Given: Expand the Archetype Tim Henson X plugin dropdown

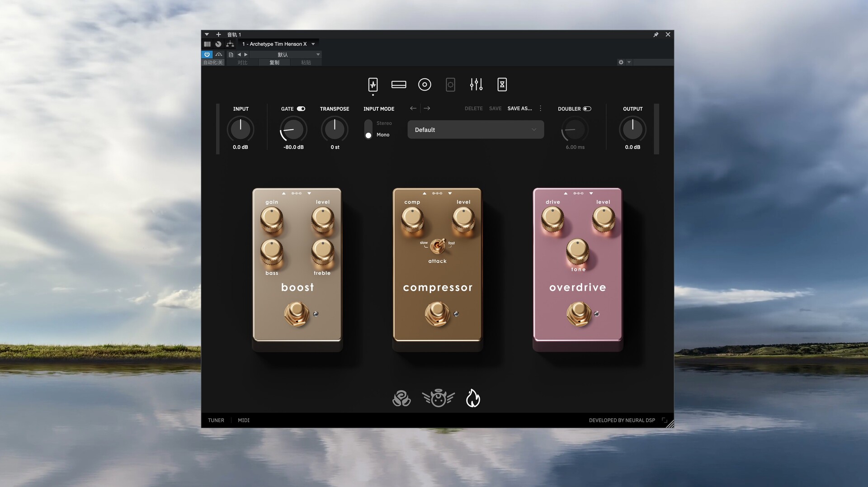Looking at the screenshot, I should [x=313, y=44].
